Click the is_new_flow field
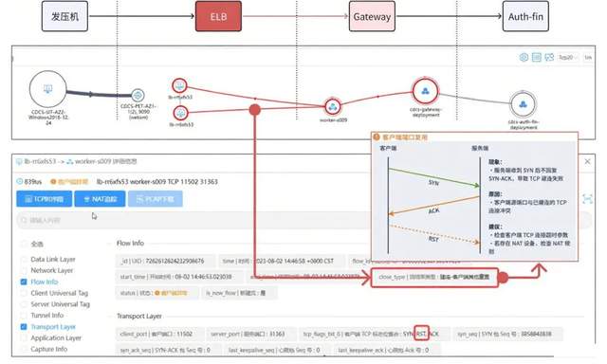This screenshot has height=364, width=607. click(239, 293)
